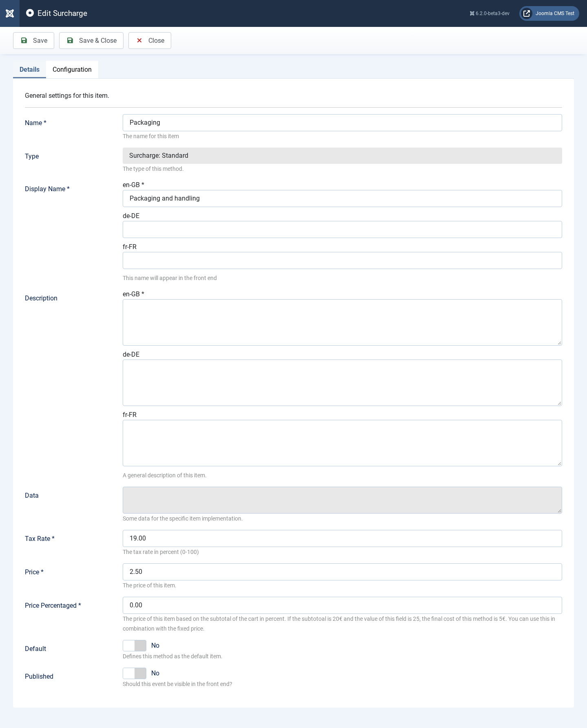Image resolution: width=587 pixels, height=728 pixels.
Task: Save the surcharge with the Save button
Action: coord(33,41)
